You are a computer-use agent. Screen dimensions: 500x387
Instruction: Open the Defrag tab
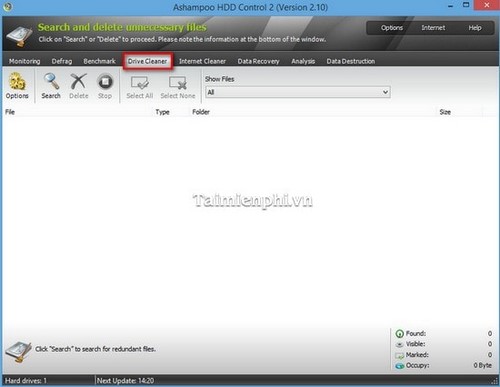(62, 61)
